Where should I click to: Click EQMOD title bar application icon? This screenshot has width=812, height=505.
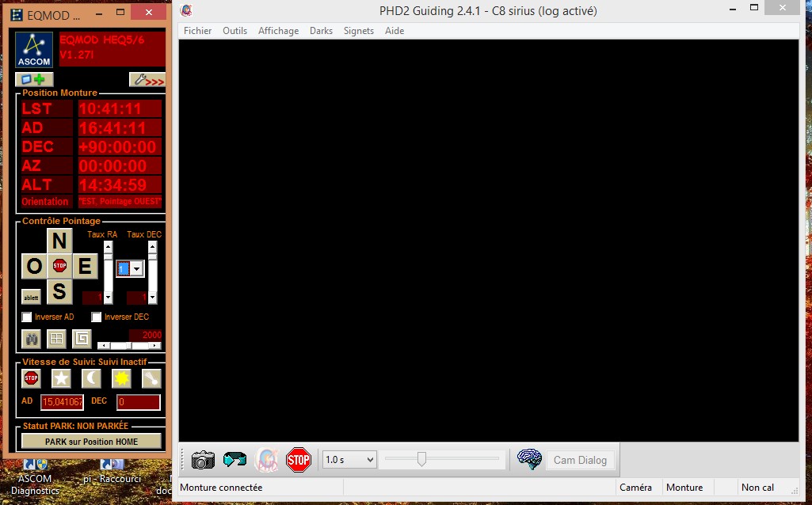[x=17, y=15]
